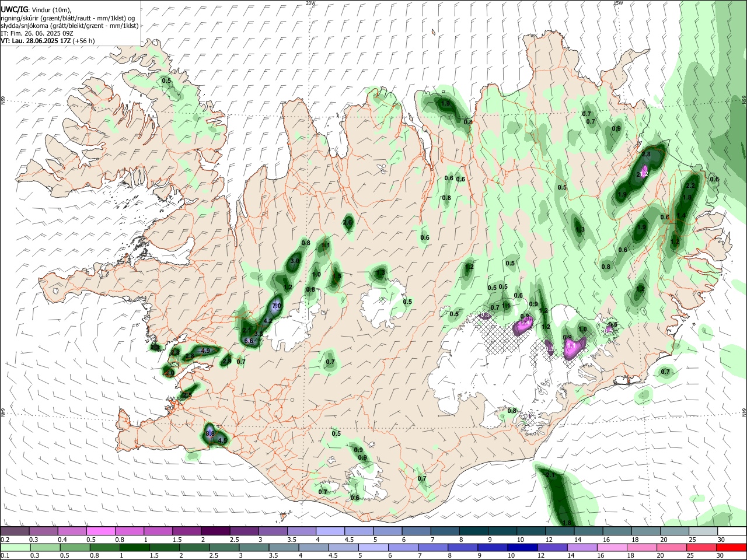The image size is (747, 560).
Task: Click the 'VT: Lau. 28.06.2025 17Z' valid time
Action: tap(36, 41)
